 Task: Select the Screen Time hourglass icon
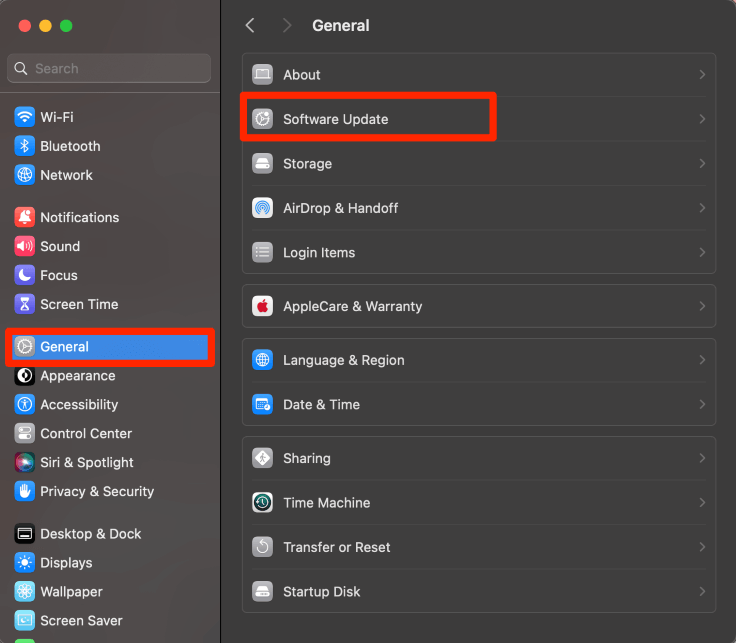pyautogui.click(x=25, y=304)
